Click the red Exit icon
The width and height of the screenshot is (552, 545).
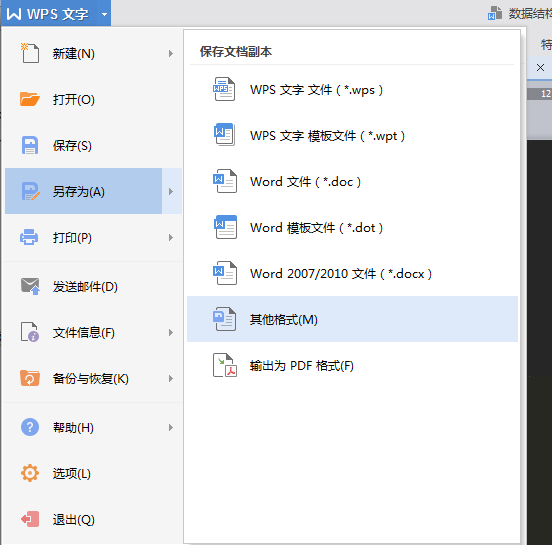pyautogui.click(x=30, y=519)
